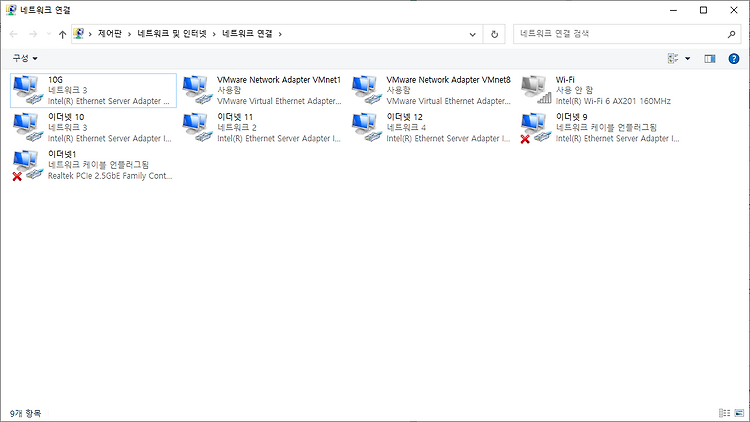This screenshot has height=422, width=750.
Task: Select the 이더넷1 Realtek adapter icon
Action: click(x=28, y=165)
